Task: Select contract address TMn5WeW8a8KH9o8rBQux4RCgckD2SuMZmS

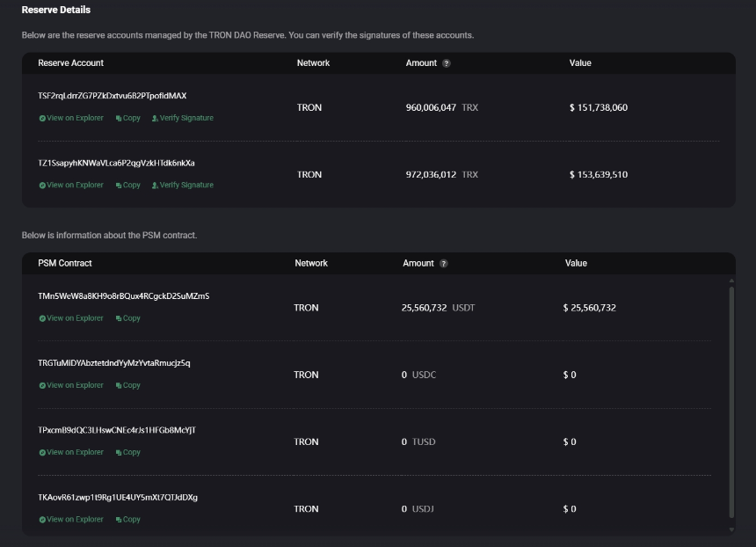Action: tap(124, 295)
